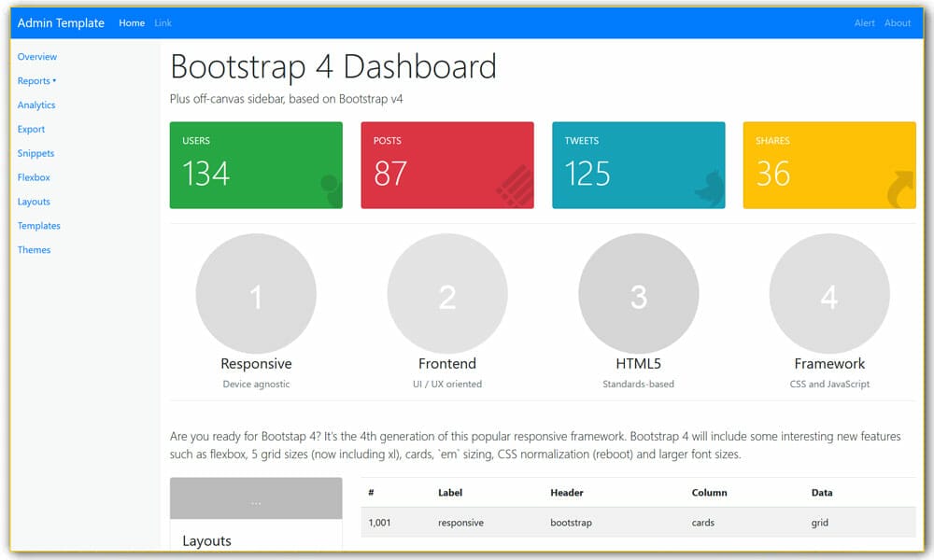Select Themes from the sidebar
The width and height of the screenshot is (934, 560).
point(34,249)
